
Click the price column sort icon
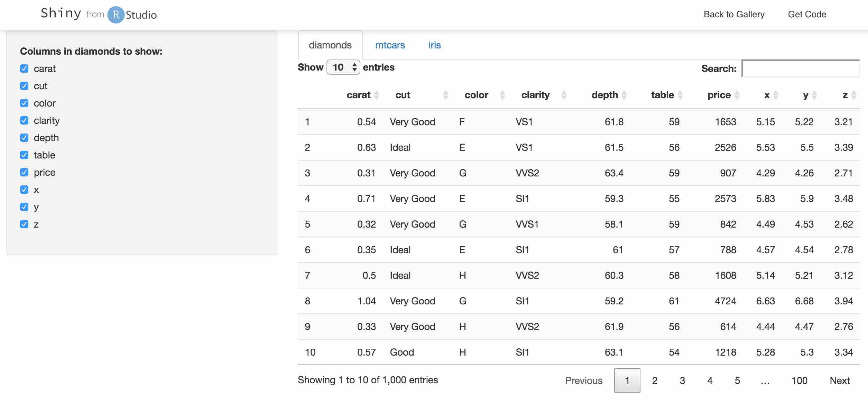(737, 95)
